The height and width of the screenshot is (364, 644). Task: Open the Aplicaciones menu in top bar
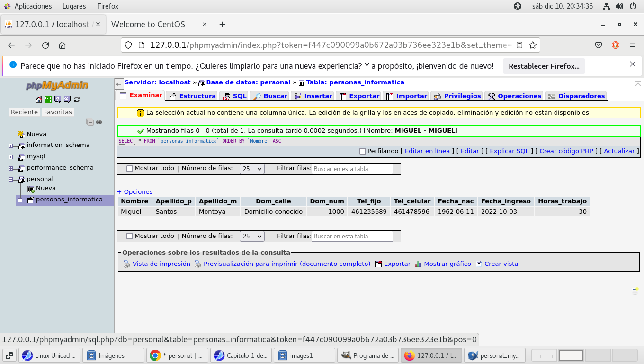28,6
